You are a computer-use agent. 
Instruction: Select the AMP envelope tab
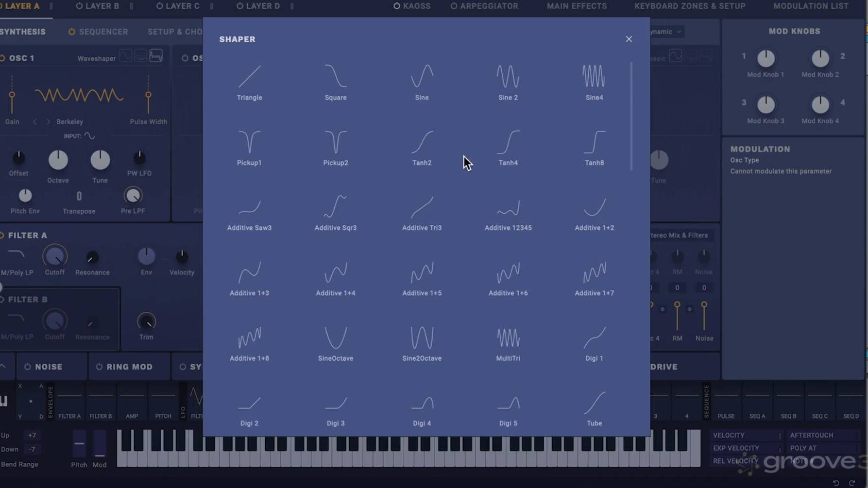click(x=132, y=402)
